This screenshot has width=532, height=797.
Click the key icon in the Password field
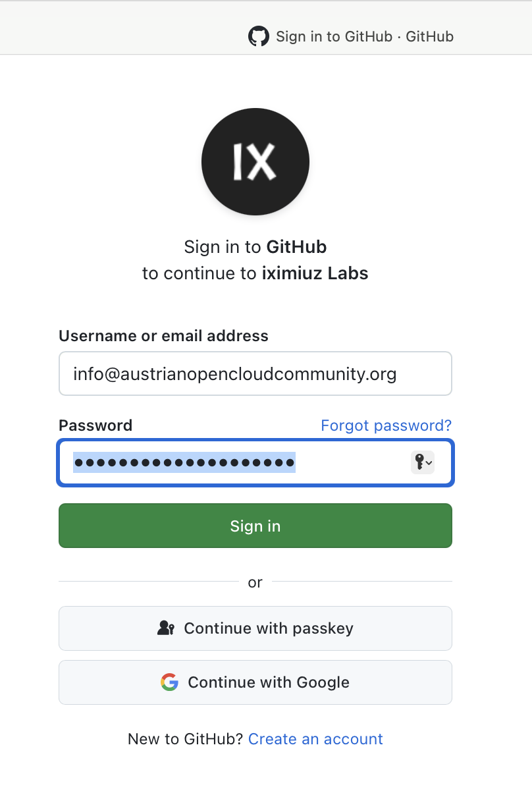(419, 462)
